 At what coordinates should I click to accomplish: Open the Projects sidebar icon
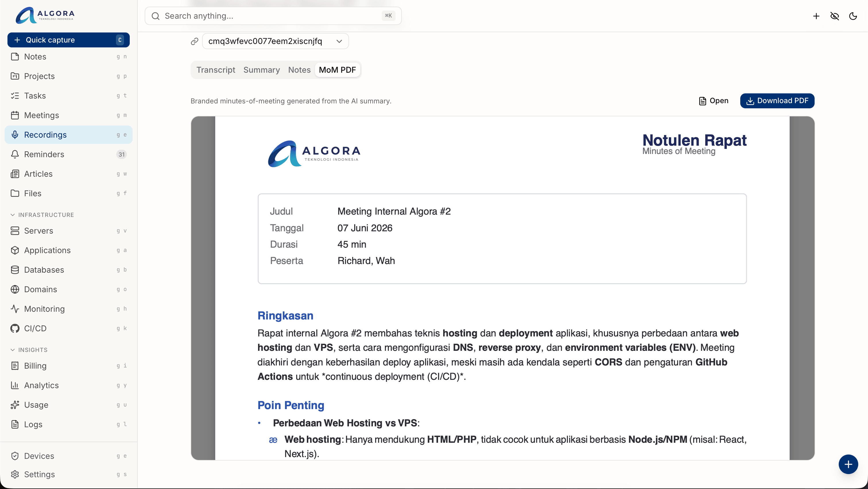click(15, 76)
